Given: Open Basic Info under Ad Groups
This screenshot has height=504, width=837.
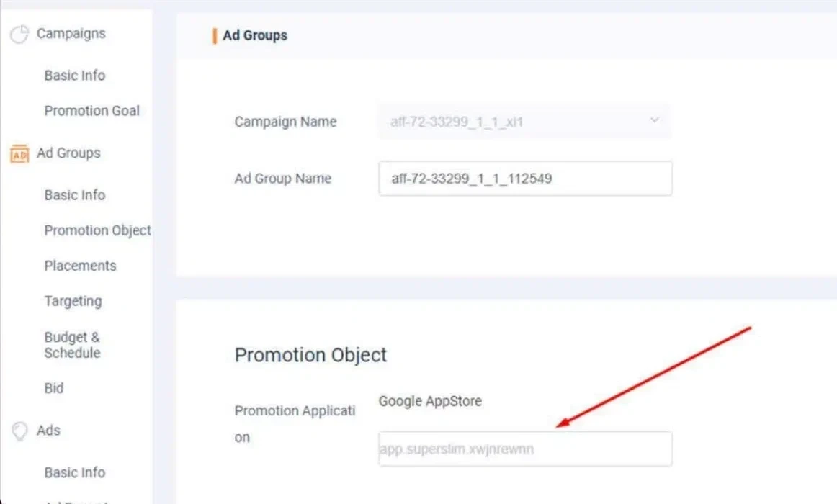Looking at the screenshot, I should click(75, 194).
